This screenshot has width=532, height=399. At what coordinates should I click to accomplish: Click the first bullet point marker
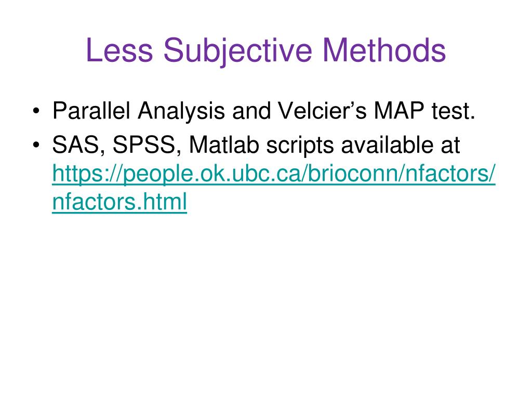[36, 111]
